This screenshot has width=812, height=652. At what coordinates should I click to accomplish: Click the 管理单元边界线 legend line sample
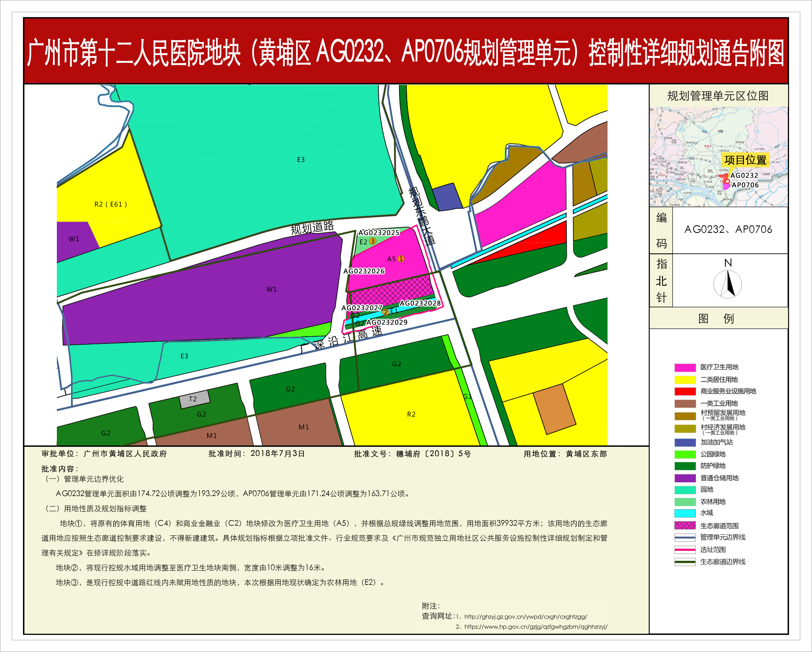click(x=685, y=537)
